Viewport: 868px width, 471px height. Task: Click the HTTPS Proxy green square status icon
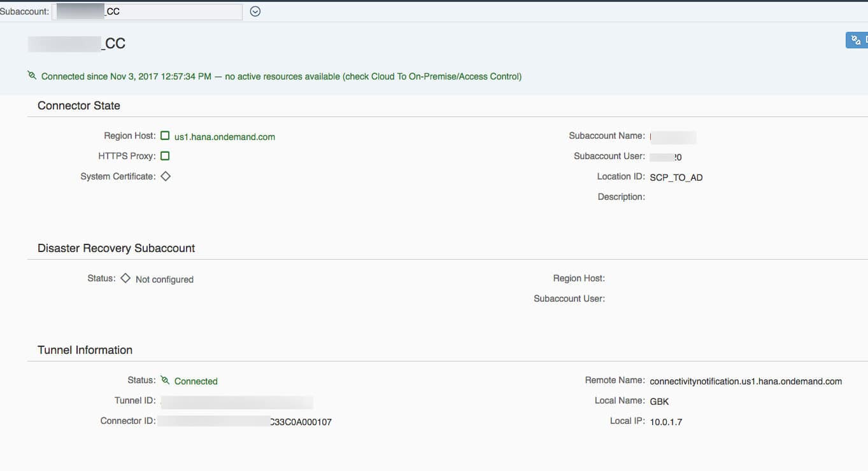(165, 156)
